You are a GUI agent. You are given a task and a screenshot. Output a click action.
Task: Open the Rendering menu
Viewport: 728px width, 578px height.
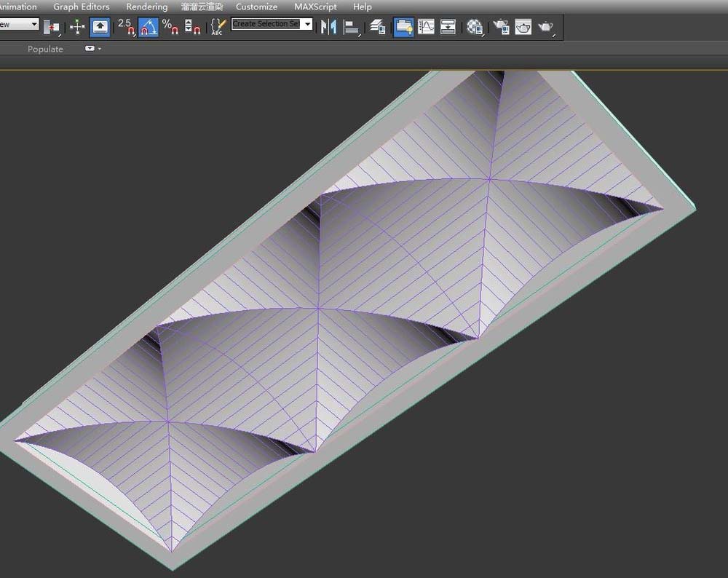pyautogui.click(x=146, y=7)
